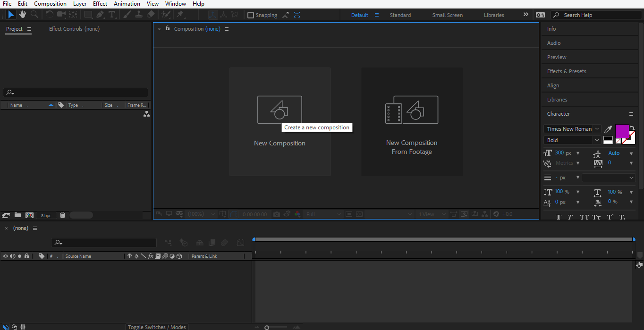Image resolution: width=644 pixels, height=330 pixels.
Task: Enable the Snapping checkbox
Action: point(251,15)
